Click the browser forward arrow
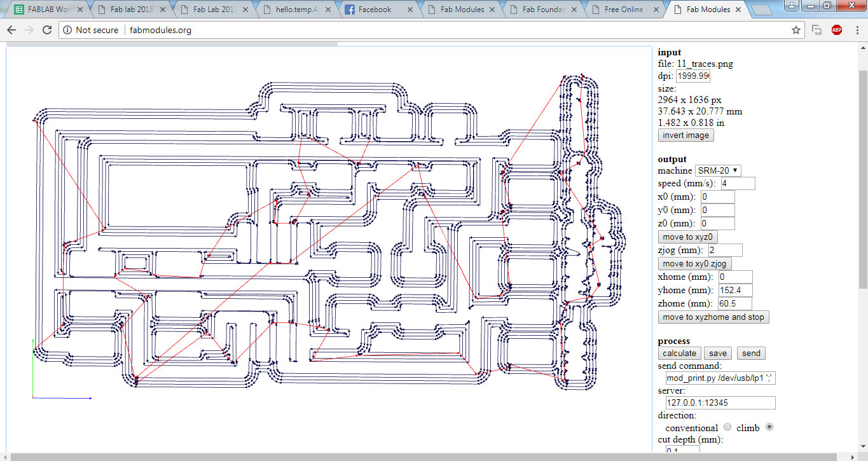Image resolution: width=868 pixels, height=461 pixels. tap(29, 30)
